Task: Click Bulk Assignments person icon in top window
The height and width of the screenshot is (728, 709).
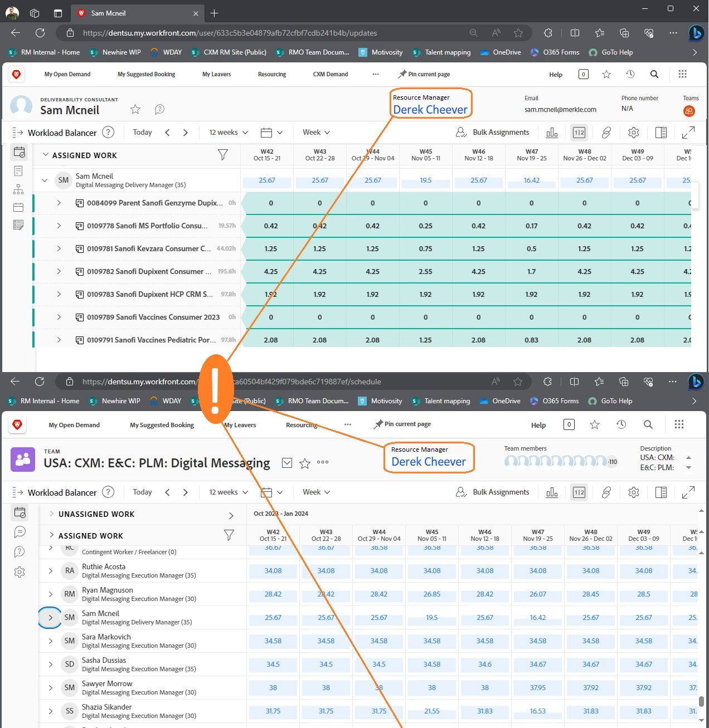Action: (x=462, y=132)
